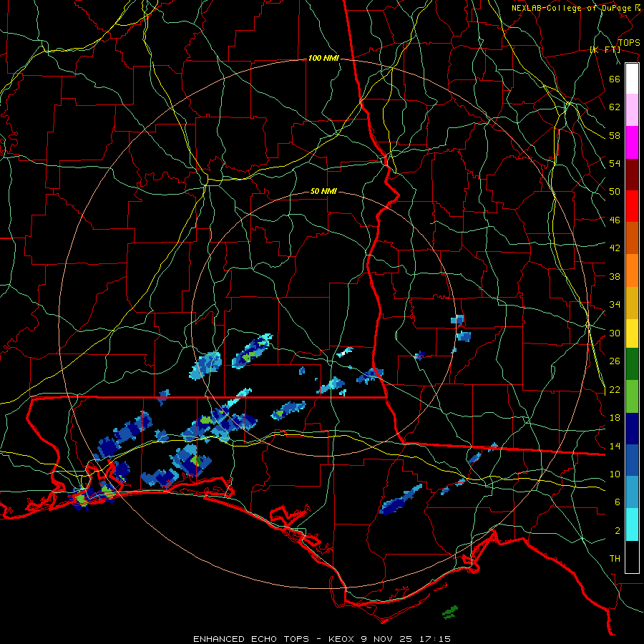
Task: Click the legend value "46"
Action: click(x=615, y=220)
